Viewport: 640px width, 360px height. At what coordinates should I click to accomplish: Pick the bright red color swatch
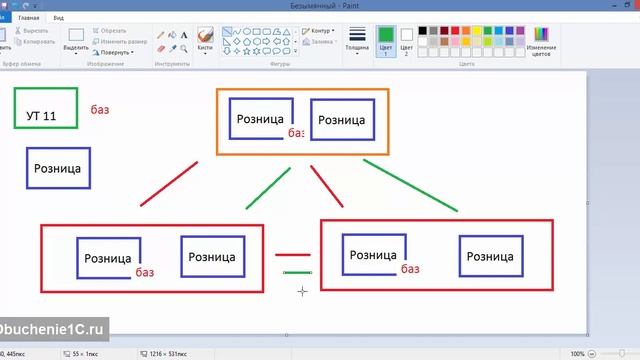tap(455, 31)
